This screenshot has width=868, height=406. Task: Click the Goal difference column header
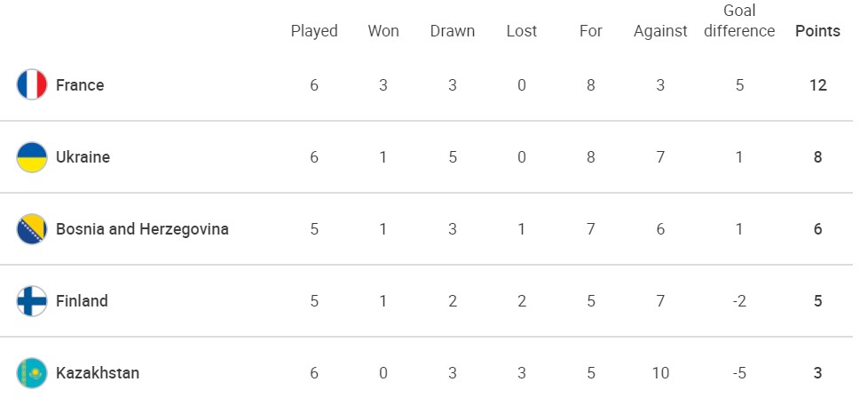click(x=739, y=21)
